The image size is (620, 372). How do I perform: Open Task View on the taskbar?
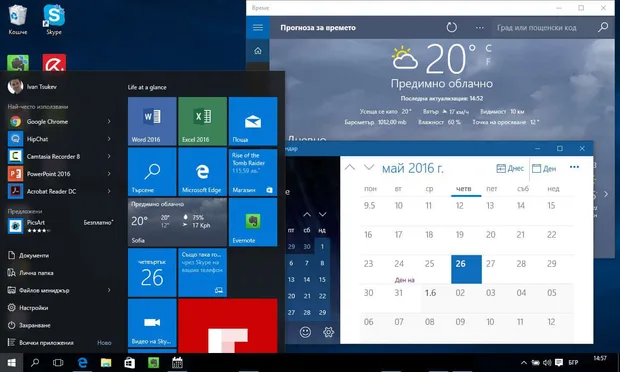tap(58, 363)
